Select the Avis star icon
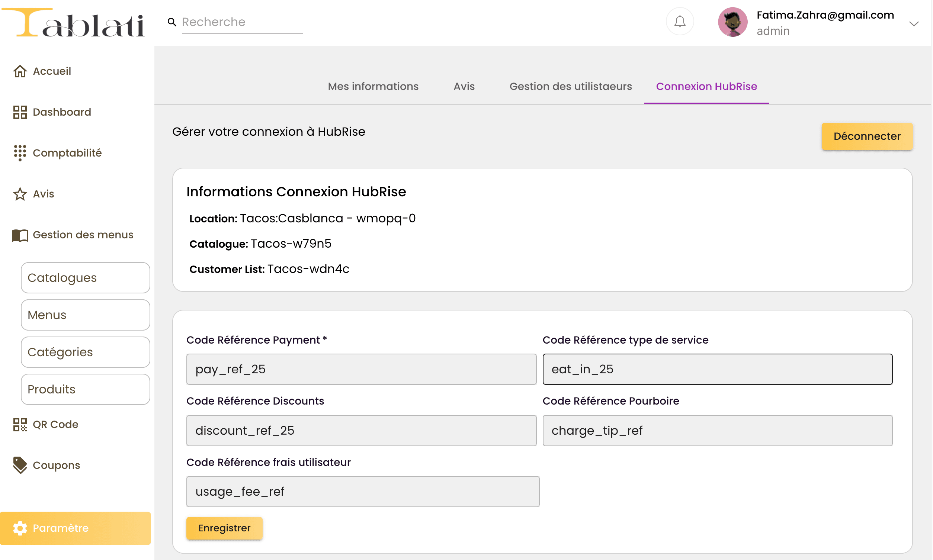The width and height of the screenshot is (933, 560). (20, 194)
